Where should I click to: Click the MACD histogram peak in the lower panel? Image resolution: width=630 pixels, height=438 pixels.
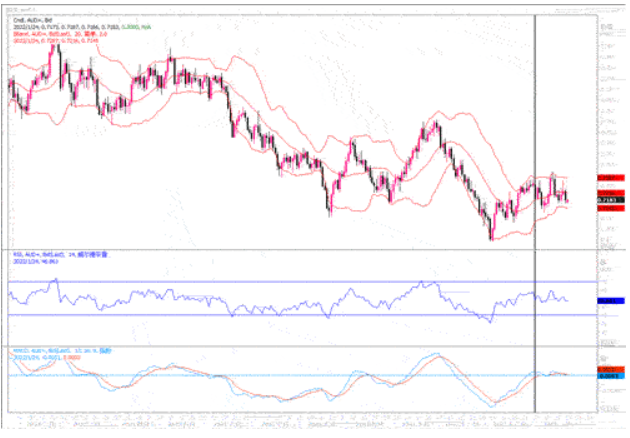coord(436,356)
